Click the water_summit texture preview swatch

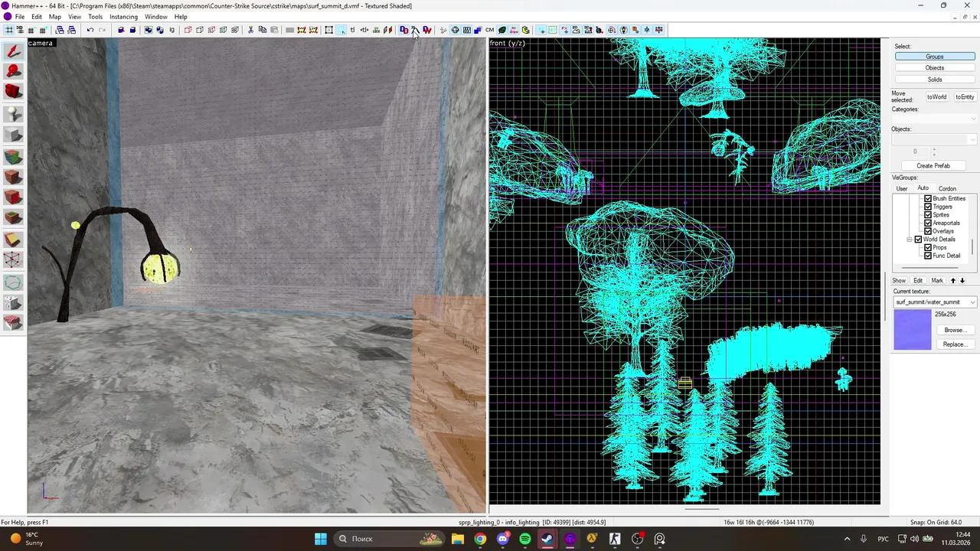pos(913,331)
